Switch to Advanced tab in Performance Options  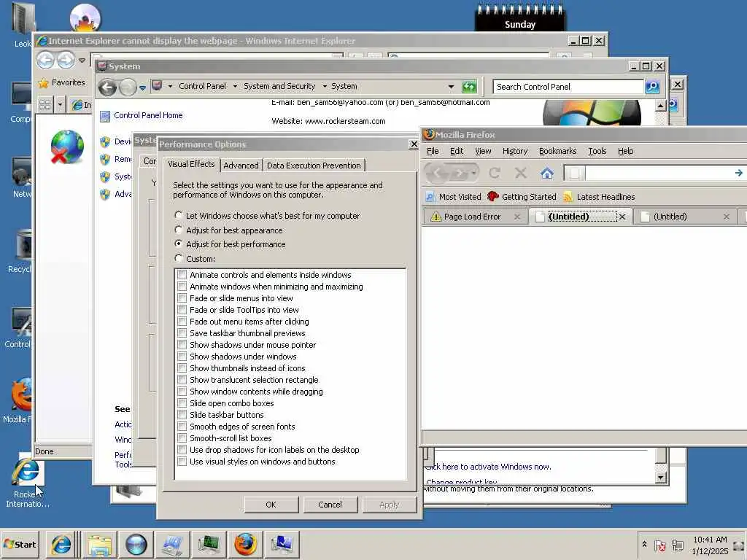point(241,166)
